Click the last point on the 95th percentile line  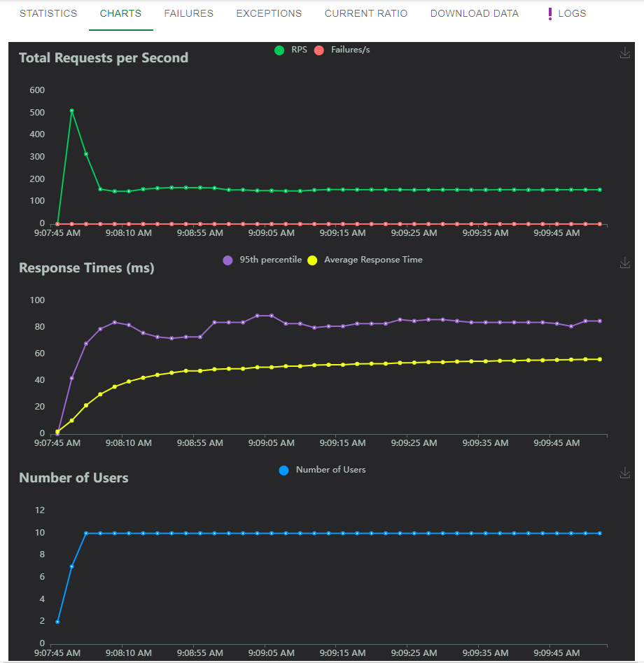601,321
